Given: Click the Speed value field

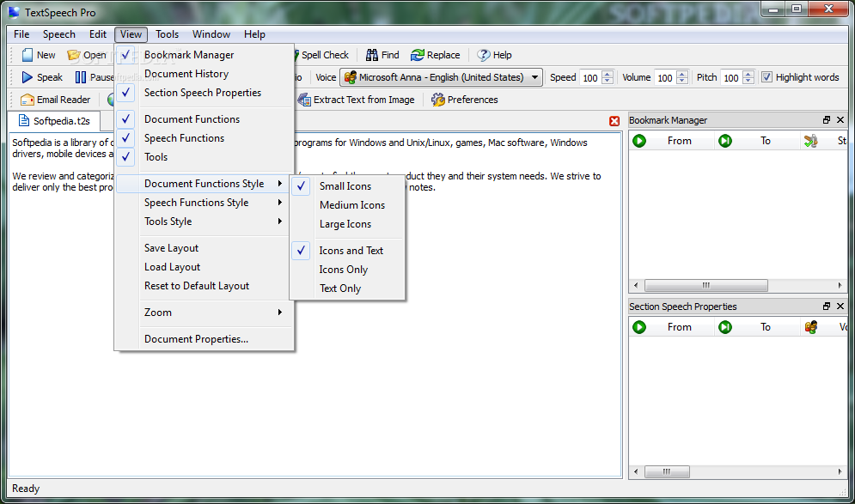Looking at the screenshot, I should point(591,77).
